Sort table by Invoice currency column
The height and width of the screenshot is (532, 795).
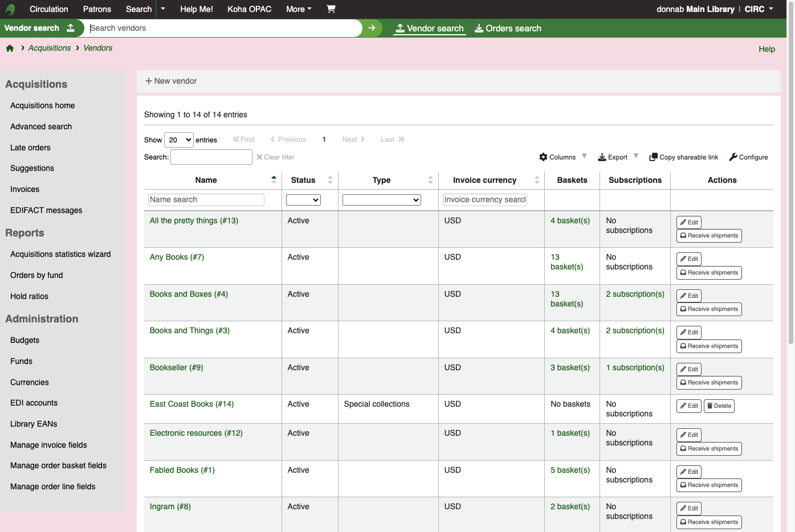pyautogui.click(x=491, y=180)
